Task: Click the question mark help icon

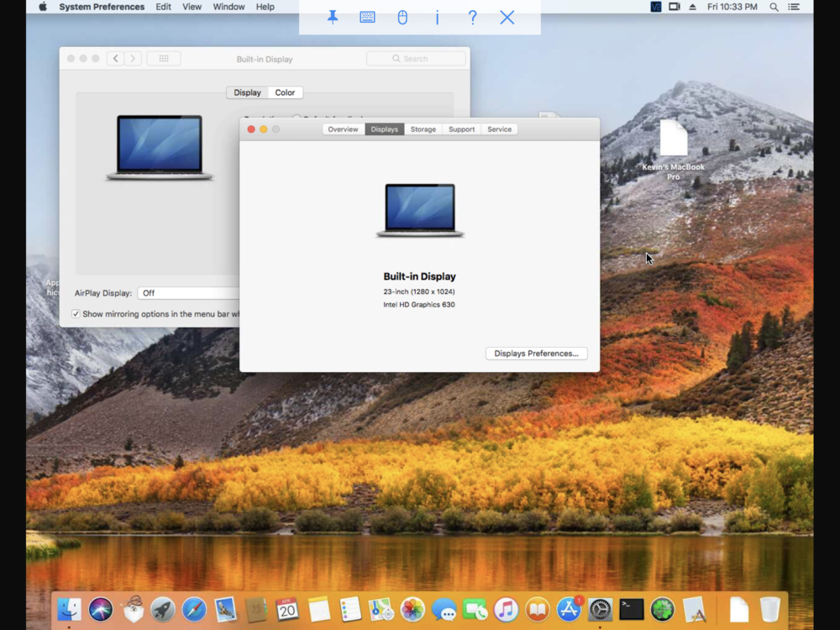Action: pos(472,18)
